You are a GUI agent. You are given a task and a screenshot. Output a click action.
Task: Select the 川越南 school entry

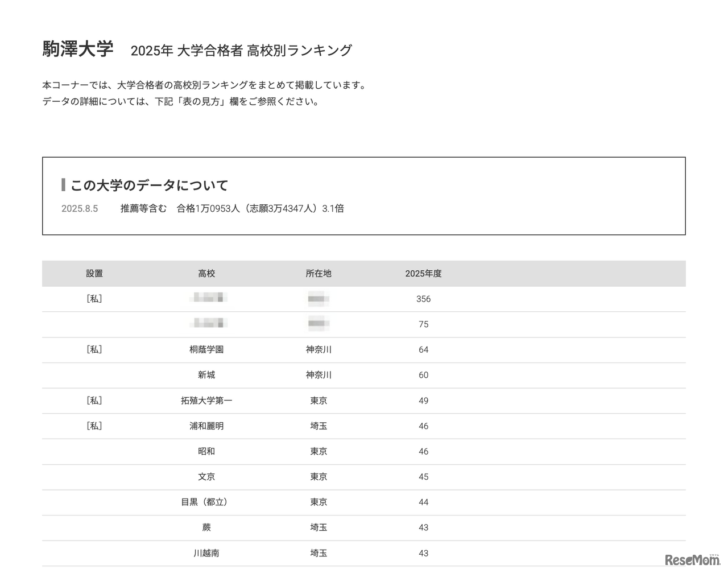pos(206,553)
